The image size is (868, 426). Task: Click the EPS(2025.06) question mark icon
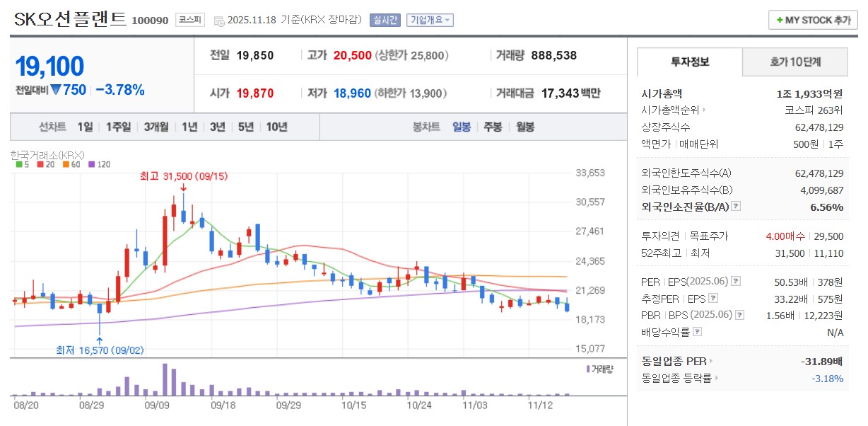[736, 281]
